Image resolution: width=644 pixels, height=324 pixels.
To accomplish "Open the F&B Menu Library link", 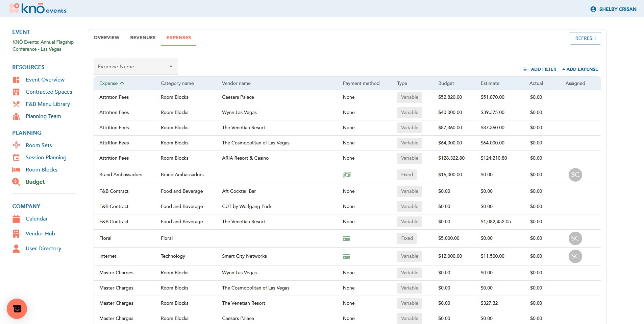I will [48, 104].
